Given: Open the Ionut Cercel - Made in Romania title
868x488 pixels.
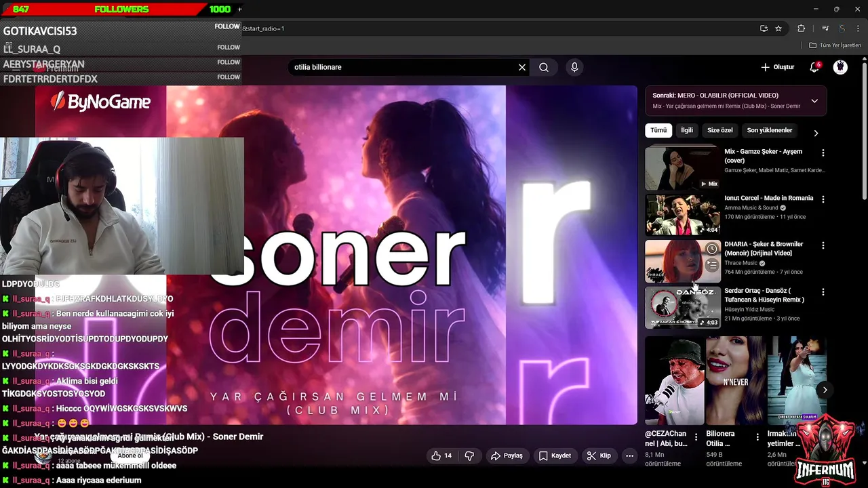Looking at the screenshot, I should click(x=768, y=198).
